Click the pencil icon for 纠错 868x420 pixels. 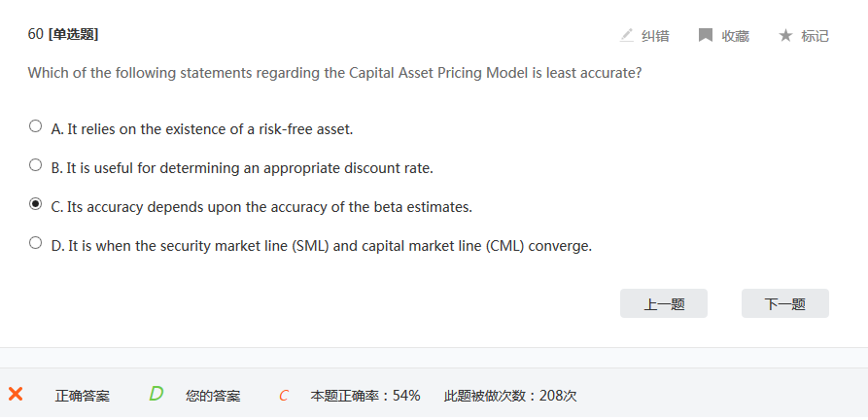pyautogui.click(x=627, y=35)
